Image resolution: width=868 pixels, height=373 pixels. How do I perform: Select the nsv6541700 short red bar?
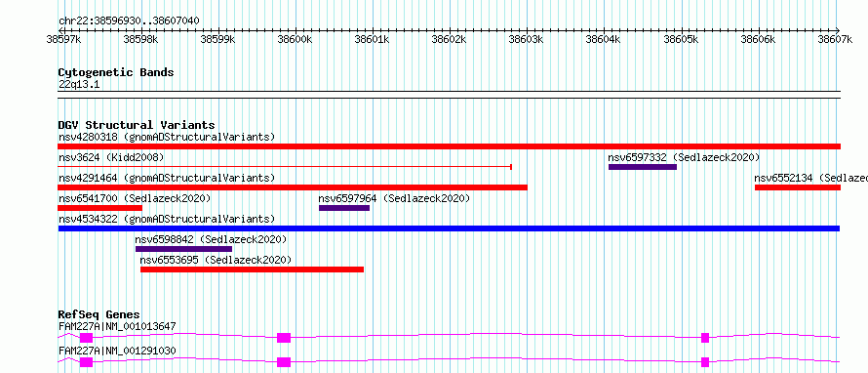coord(99,208)
